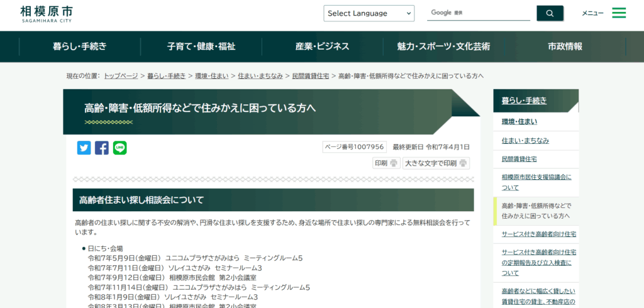Open 環境・住まい breadcrumb link

(x=211, y=76)
